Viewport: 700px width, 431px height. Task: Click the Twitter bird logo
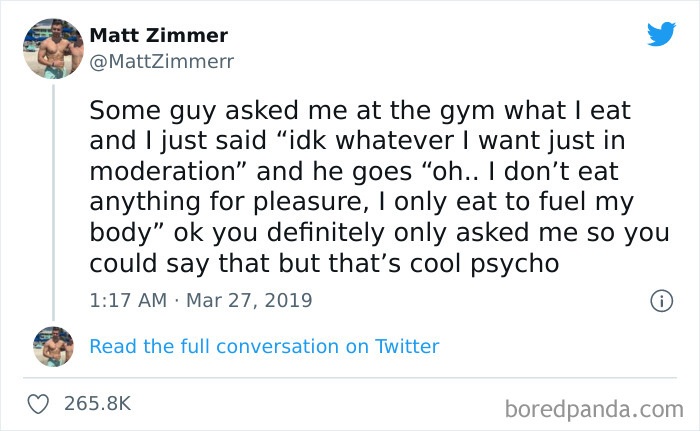click(661, 34)
